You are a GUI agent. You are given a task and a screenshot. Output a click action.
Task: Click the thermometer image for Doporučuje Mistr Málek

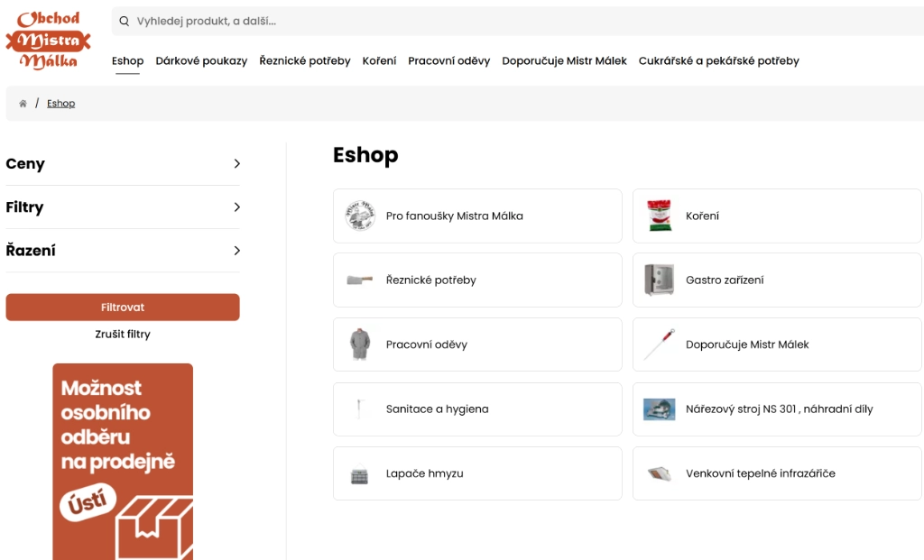click(659, 344)
